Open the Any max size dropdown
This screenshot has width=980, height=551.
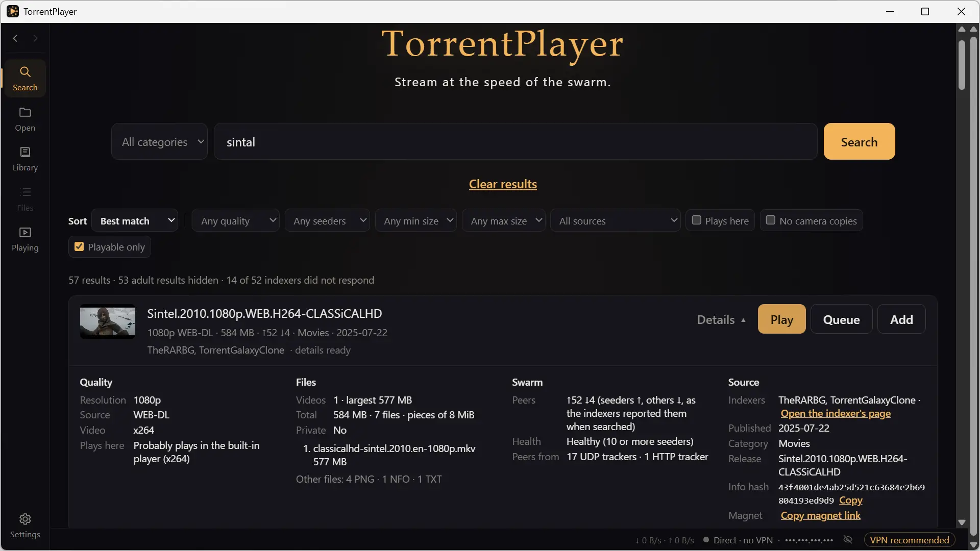(x=504, y=220)
